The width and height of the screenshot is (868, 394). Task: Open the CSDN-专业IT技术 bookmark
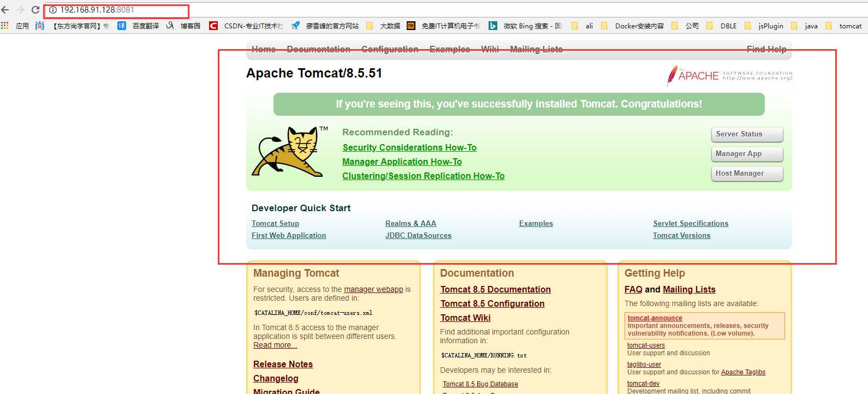point(246,26)
